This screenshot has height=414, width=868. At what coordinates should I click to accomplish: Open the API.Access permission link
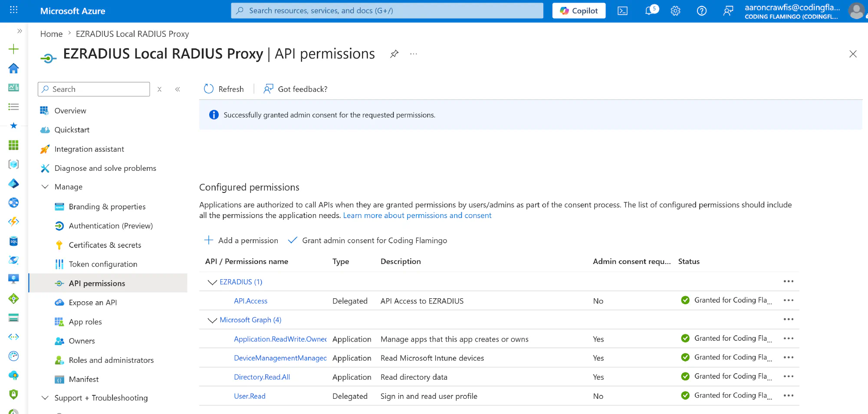(250, 301)
